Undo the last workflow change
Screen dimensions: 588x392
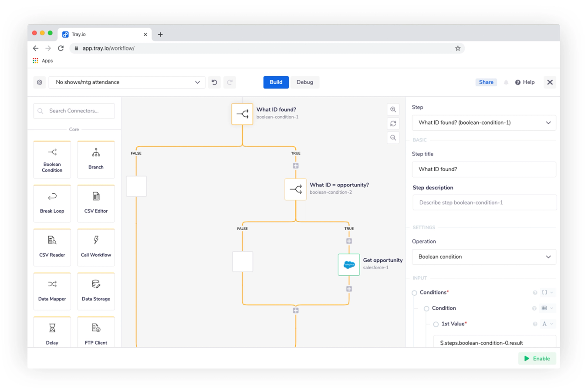click(214, 82)
